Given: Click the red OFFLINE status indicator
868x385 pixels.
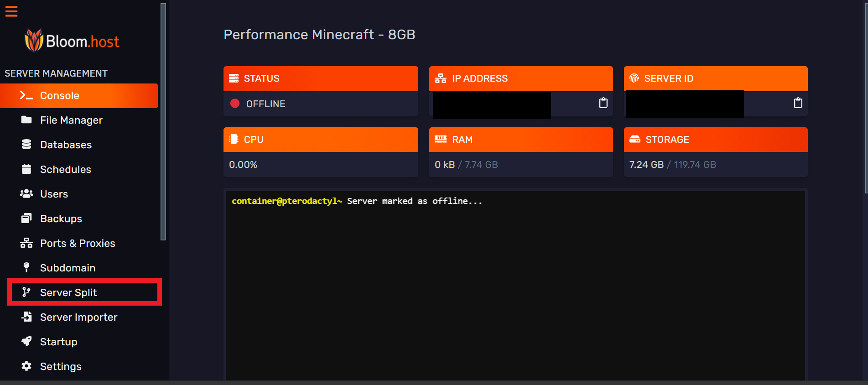Looking at the screenshot, I should pyautogui.click(x=235, y=104).
